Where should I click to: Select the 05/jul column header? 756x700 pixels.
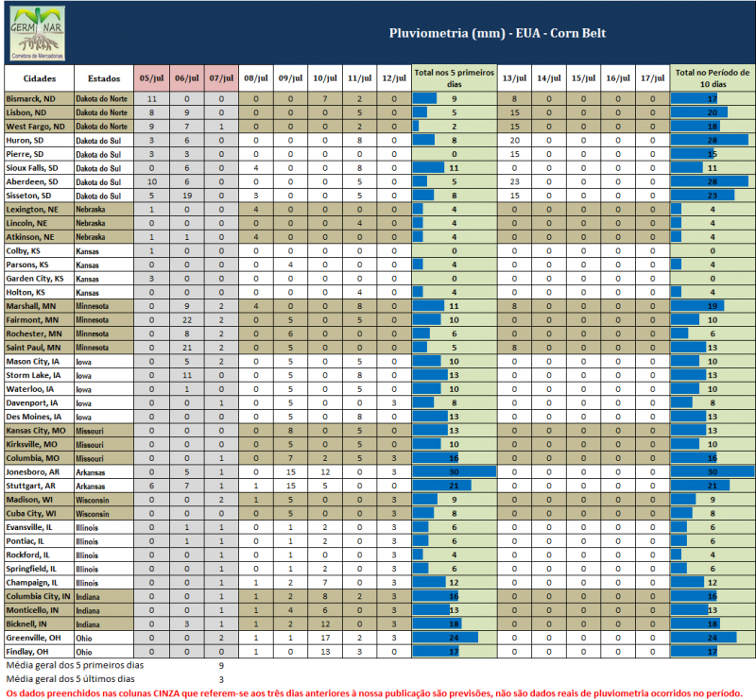[151, 78]
